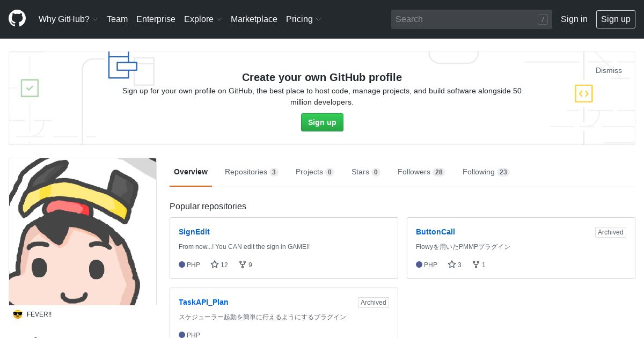Click PHP language dot on TaskAPI_Plan

coord(182,335)
